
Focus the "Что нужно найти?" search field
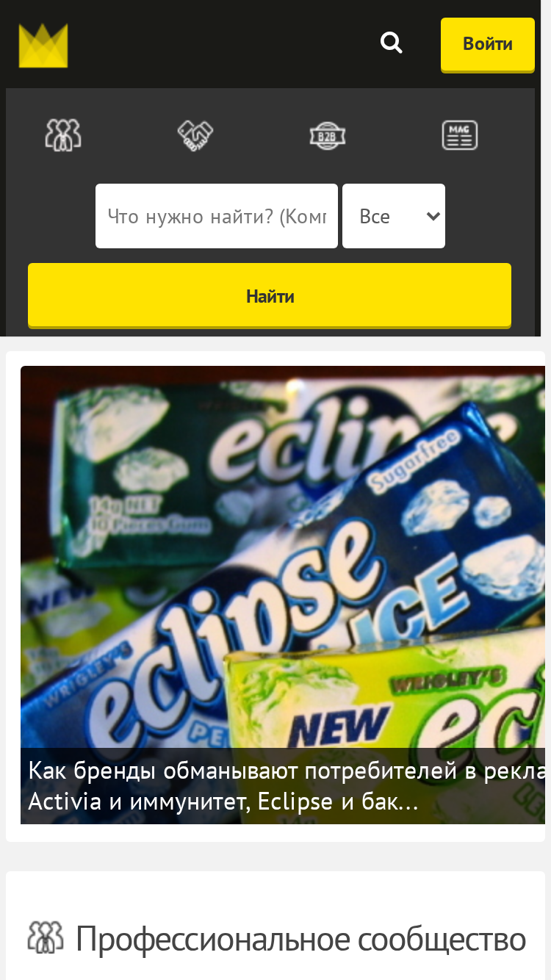click(x=217, y=216)
